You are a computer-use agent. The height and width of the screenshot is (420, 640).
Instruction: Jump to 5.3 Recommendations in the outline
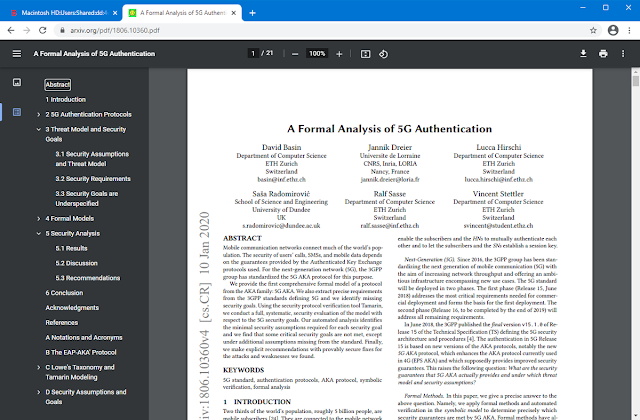pos(88,278)
